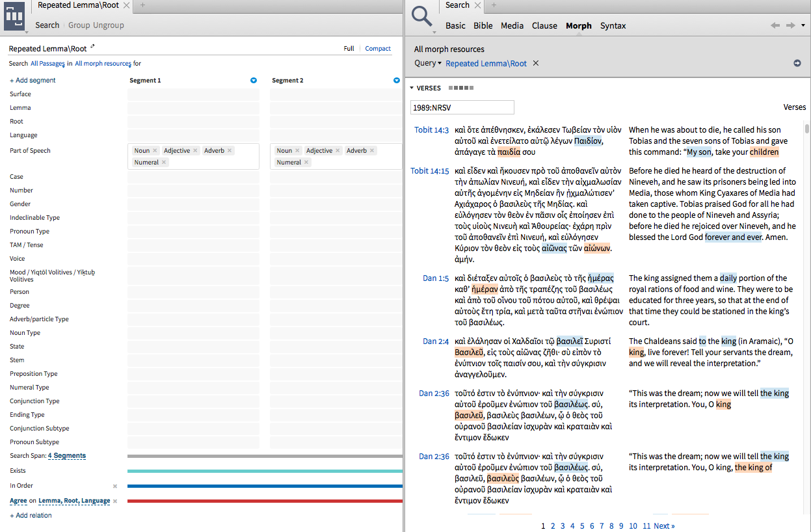
Task: Open the Dan 2:4 verse link
Action: click(436, 341)
